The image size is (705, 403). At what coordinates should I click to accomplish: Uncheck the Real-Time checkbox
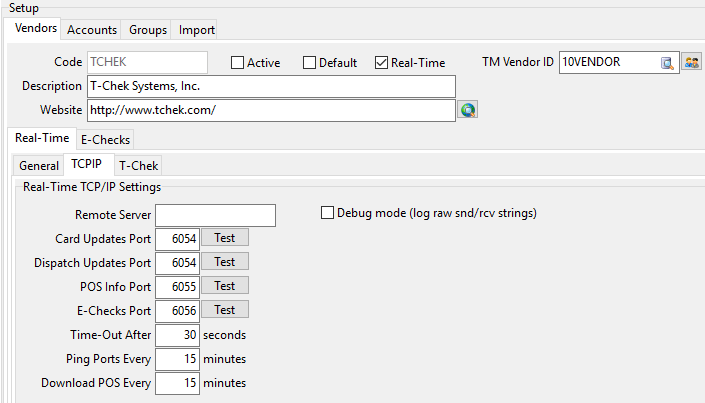point(382,63)
